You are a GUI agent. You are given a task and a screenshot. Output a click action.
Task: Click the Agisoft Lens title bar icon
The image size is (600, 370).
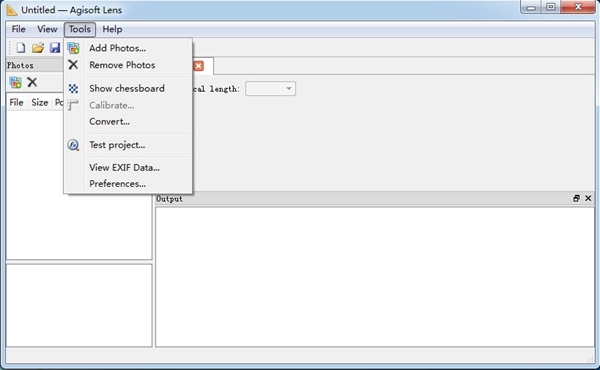[x=12, y=10]
